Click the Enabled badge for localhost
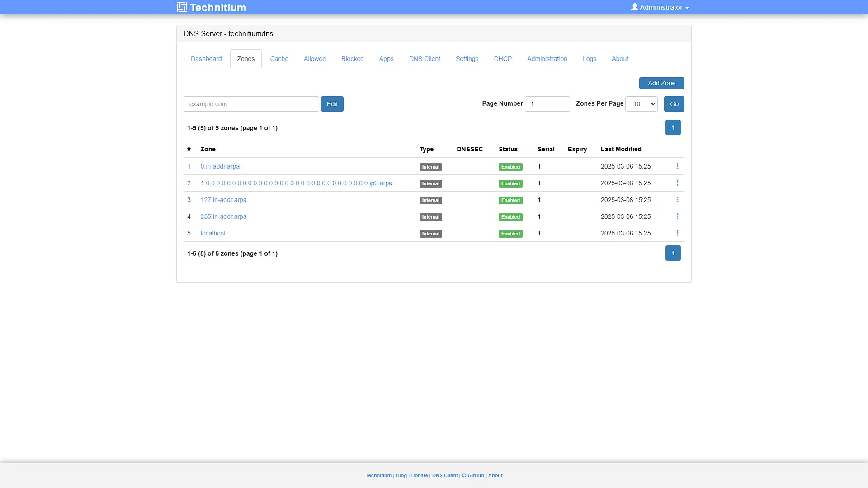Screen dimensions: 868x488 [x=510, y=234]
